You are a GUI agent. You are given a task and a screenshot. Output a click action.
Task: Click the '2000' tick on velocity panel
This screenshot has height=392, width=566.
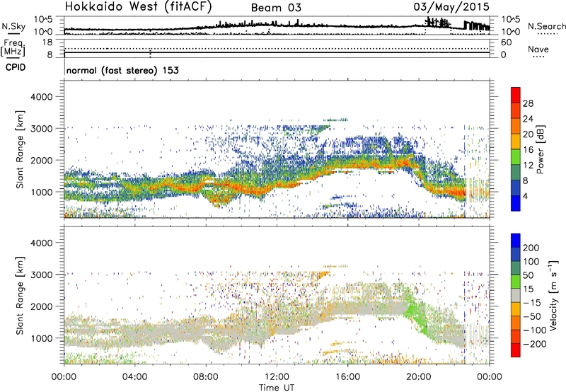pyautogui.click(x=42, y=306)
